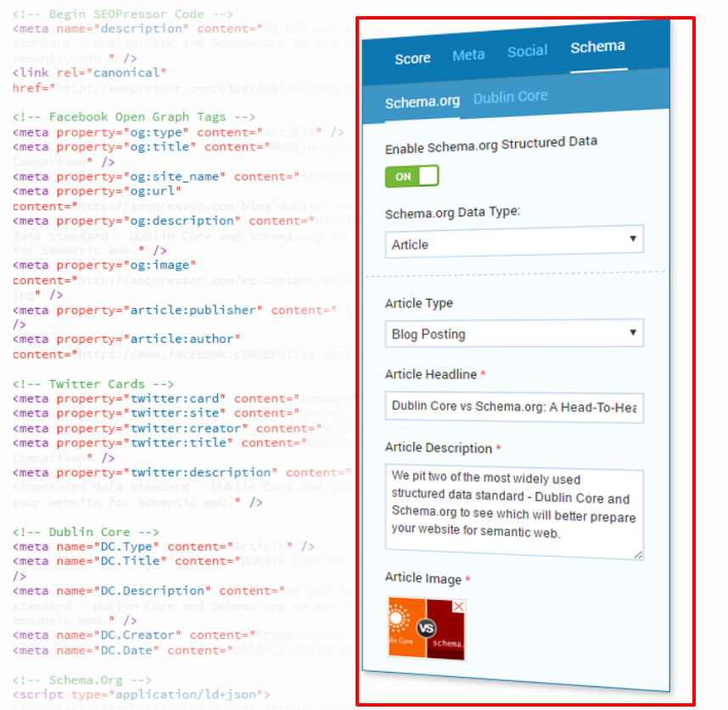The height and width of the screenshot is (710, 728).
Task: Click the resize handle of the description box
Action: click(x=638, y=556)
